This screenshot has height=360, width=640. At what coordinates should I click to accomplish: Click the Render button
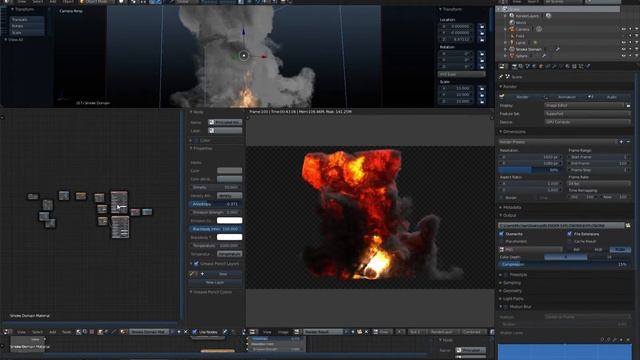[522, 97]
